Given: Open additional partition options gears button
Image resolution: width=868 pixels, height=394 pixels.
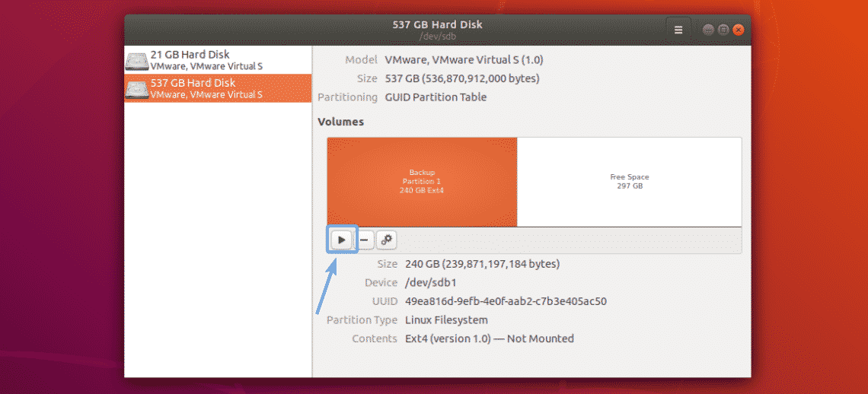Looking at the screenshot, I should click(387, 240).
